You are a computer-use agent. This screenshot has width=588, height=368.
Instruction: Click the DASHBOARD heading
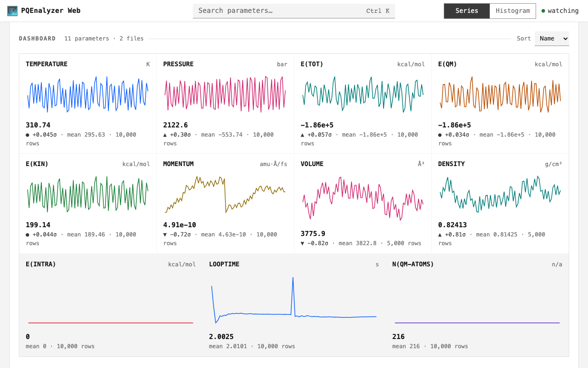pos(37,39)
